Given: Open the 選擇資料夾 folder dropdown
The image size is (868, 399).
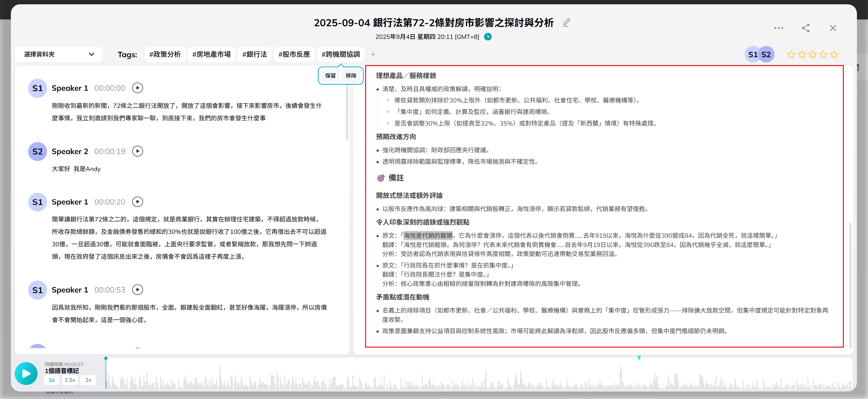Looking at the screenshot, I should [59, 55].
